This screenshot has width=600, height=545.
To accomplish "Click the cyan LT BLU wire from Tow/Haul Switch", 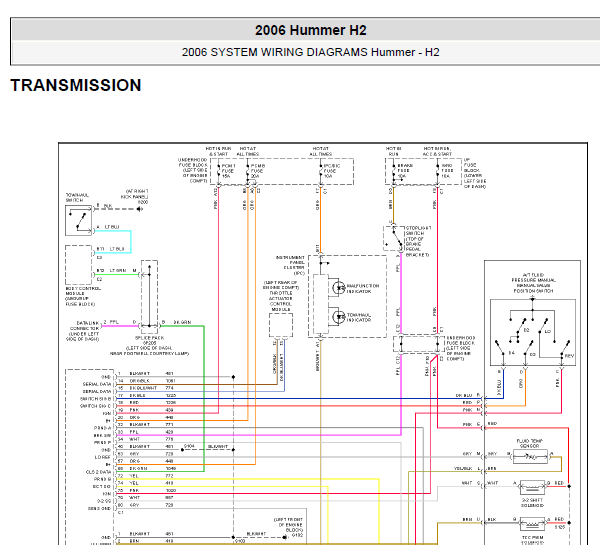I will [131, 241].
